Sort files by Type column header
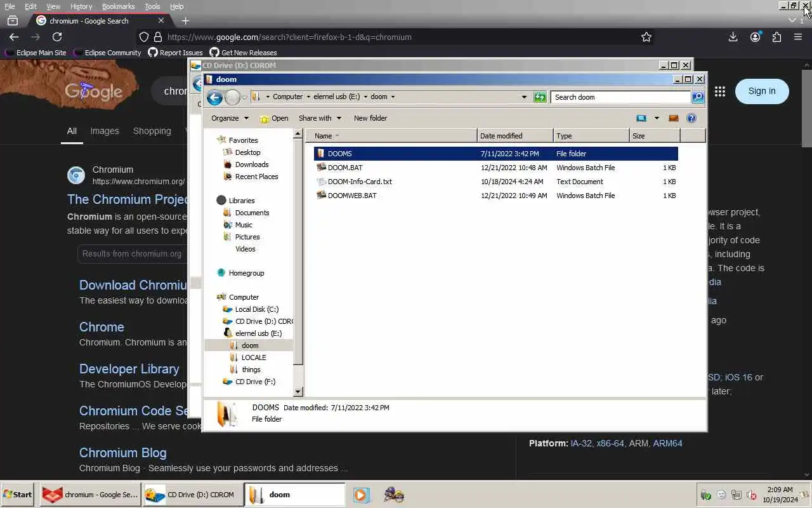 (x=591, y=136)
